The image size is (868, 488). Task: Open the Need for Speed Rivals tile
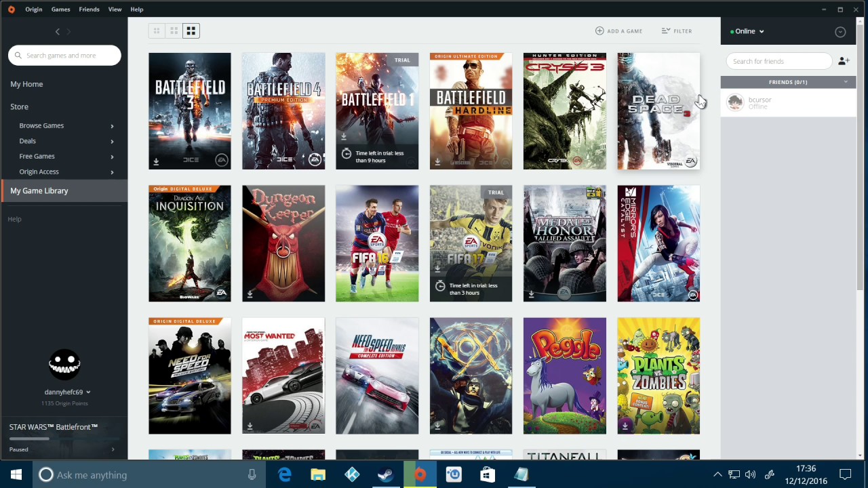coord(377,376)
